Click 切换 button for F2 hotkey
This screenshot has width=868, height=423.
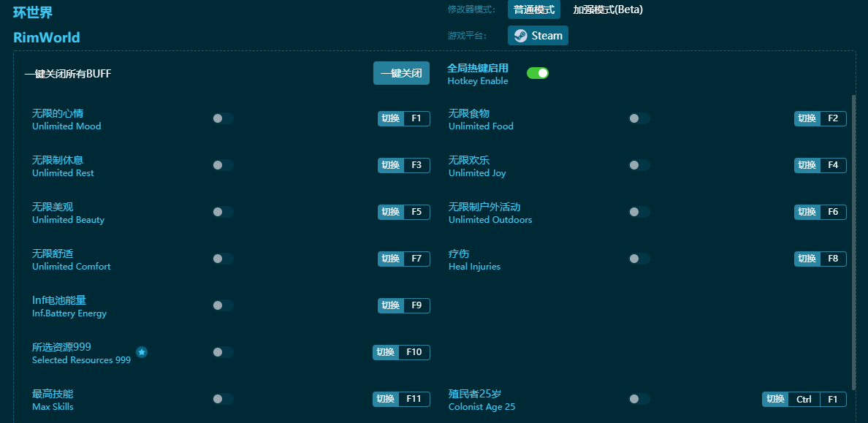pos(807,118)
